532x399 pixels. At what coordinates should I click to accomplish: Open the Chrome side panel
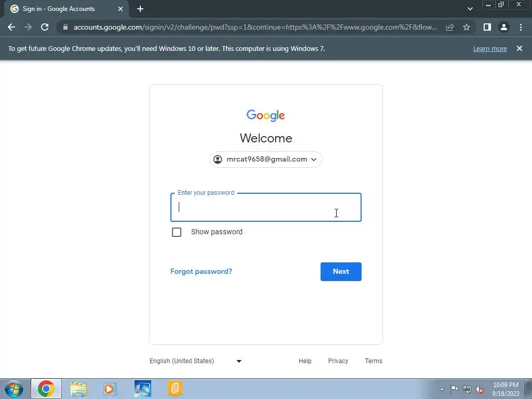point(487,27)
